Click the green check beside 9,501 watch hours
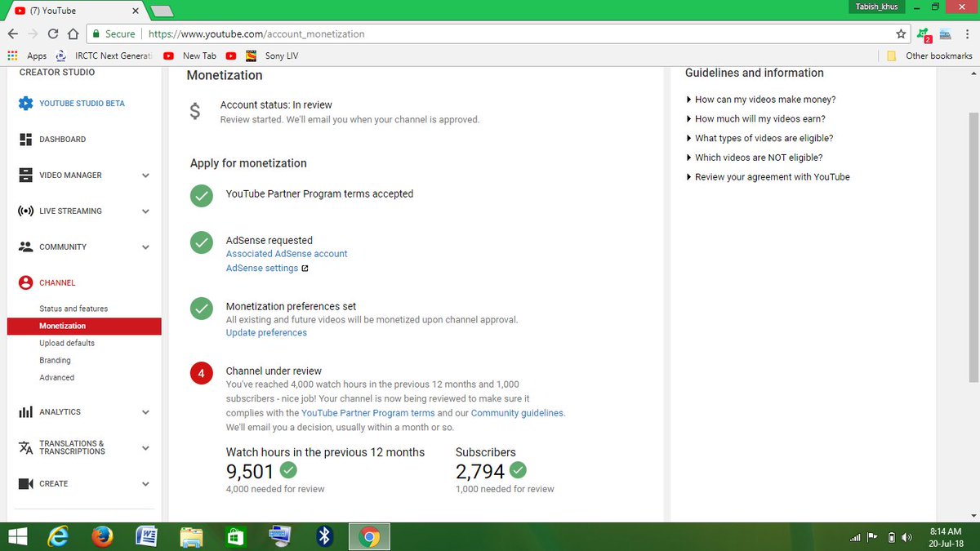The height and width of the screenshot is (551, 980). 288,470
